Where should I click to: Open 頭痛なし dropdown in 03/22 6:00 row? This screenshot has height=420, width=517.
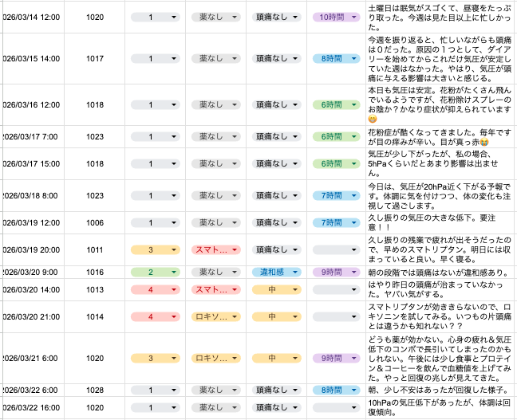pyautogui.click(x=274, y=391)
